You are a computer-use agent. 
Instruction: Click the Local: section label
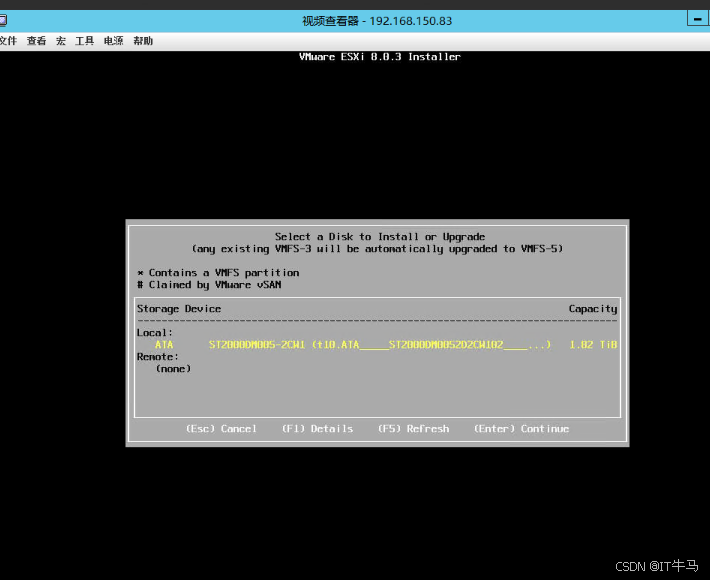pyautogui.click(x=154, y=333)
